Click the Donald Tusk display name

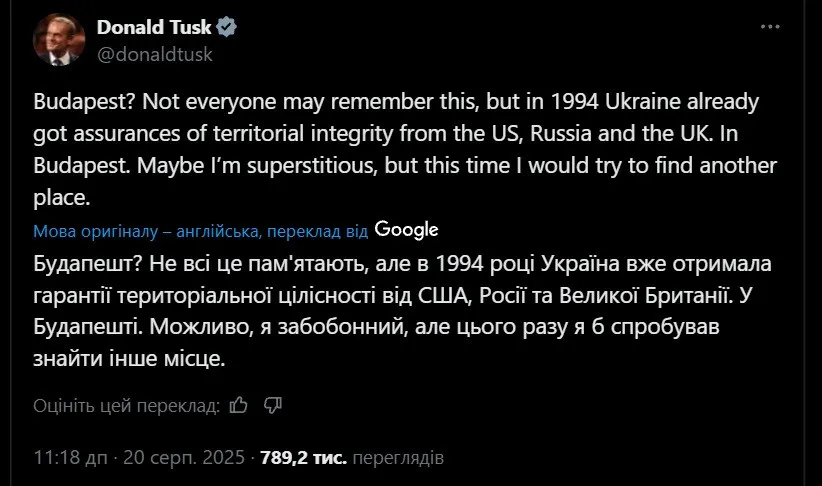coord(154,27)
